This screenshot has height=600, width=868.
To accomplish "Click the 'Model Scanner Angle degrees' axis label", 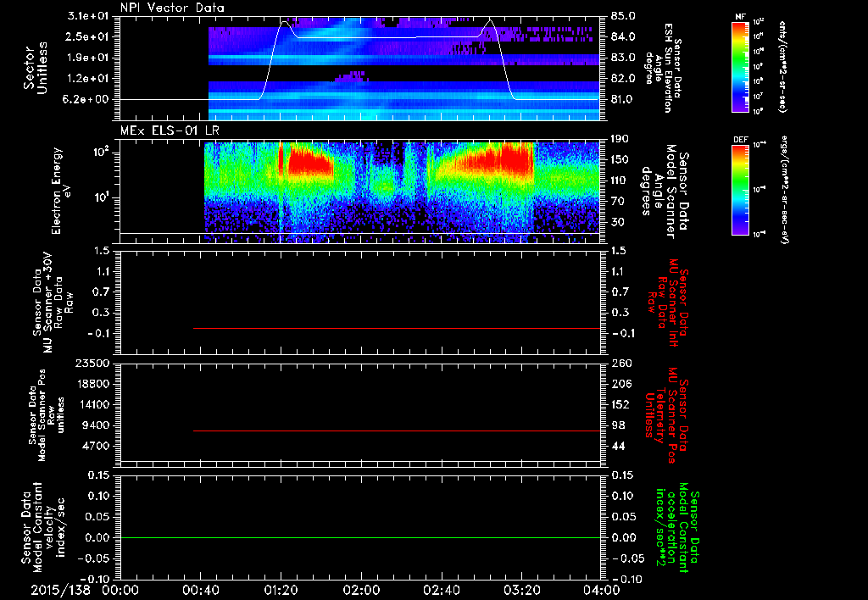I will tap(665, 191).
